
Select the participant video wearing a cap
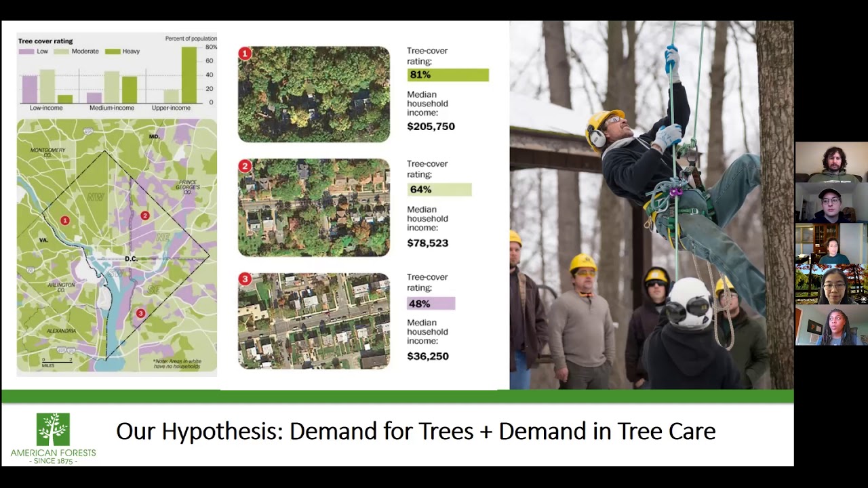(831, 203)
